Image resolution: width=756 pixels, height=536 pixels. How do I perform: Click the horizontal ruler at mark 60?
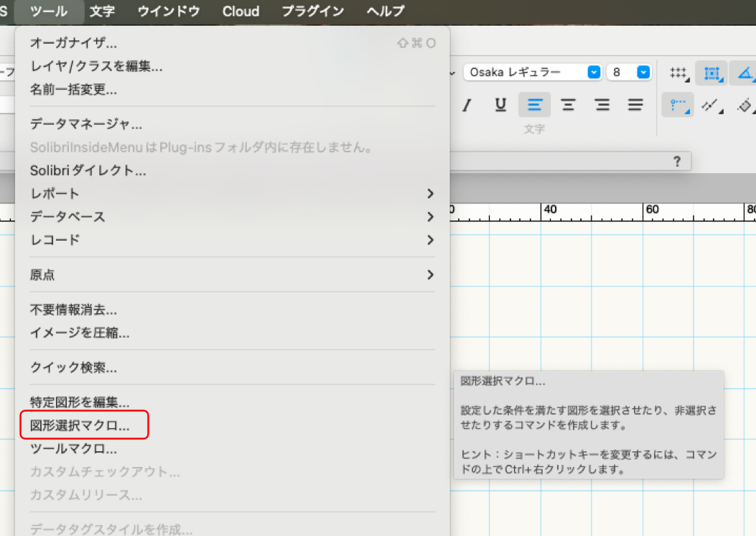pos(652,210)
